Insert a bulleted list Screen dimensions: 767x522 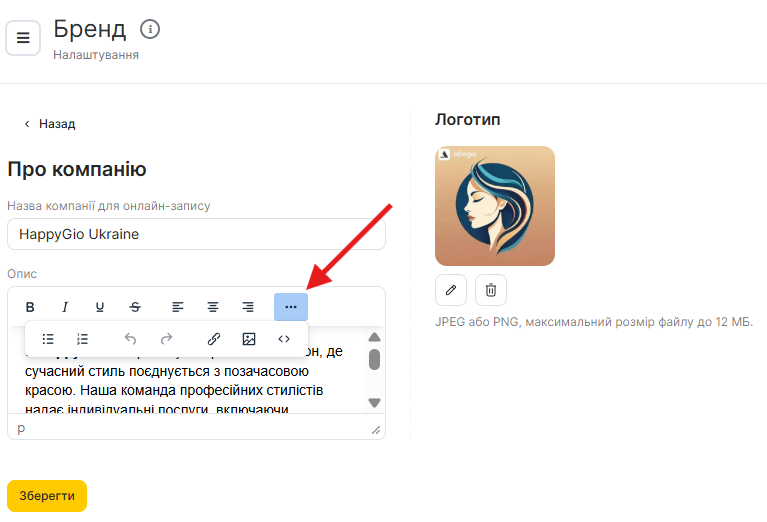tap(48, 339)
